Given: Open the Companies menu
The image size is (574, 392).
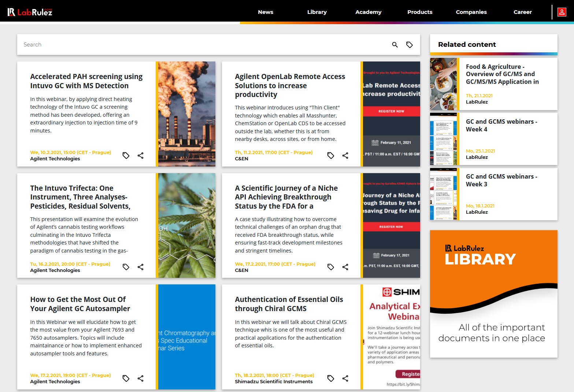Looking at the screenshot, I should (471, 12).
